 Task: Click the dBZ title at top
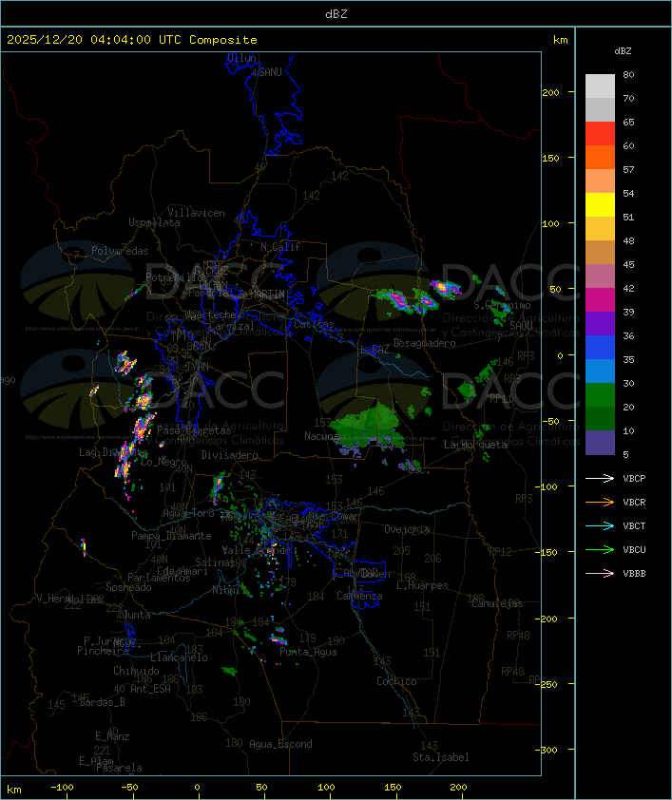coord(336,13)
